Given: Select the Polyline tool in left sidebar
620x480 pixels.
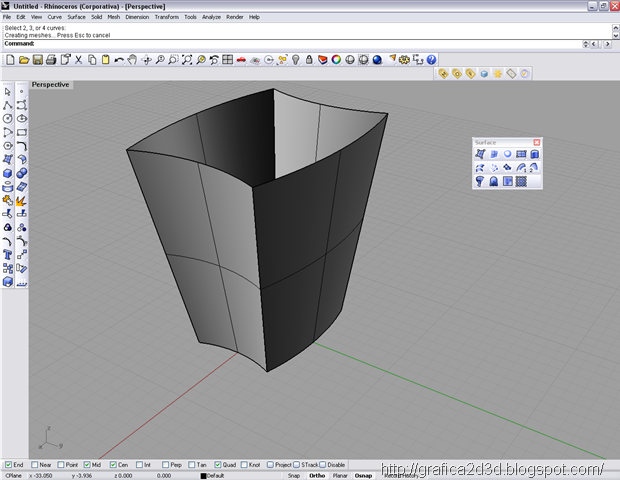Looking at the screenshot, I should 8,105.
